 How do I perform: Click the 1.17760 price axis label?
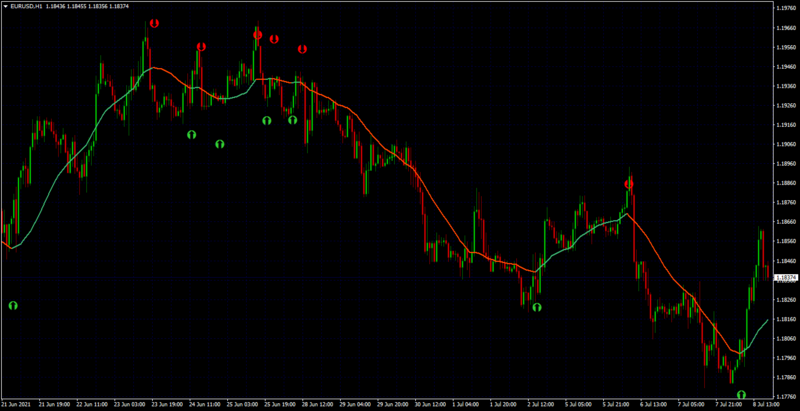[x=786, y=397]
